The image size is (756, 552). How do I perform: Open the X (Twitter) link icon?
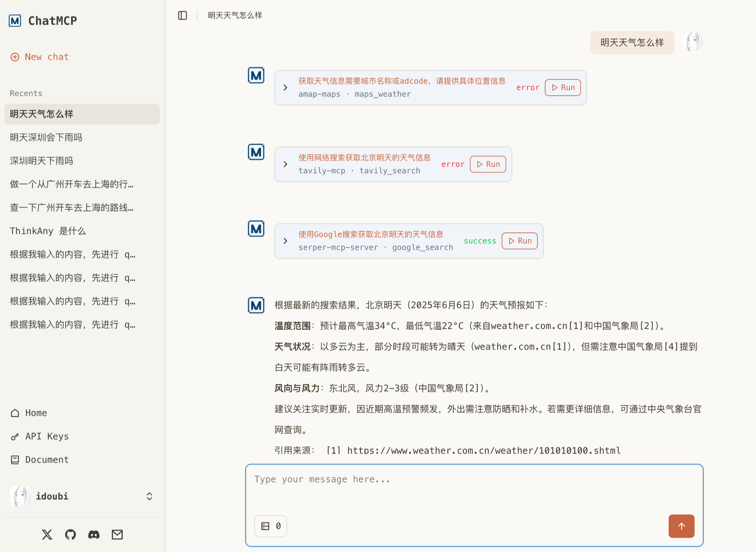tap(47, 534)
